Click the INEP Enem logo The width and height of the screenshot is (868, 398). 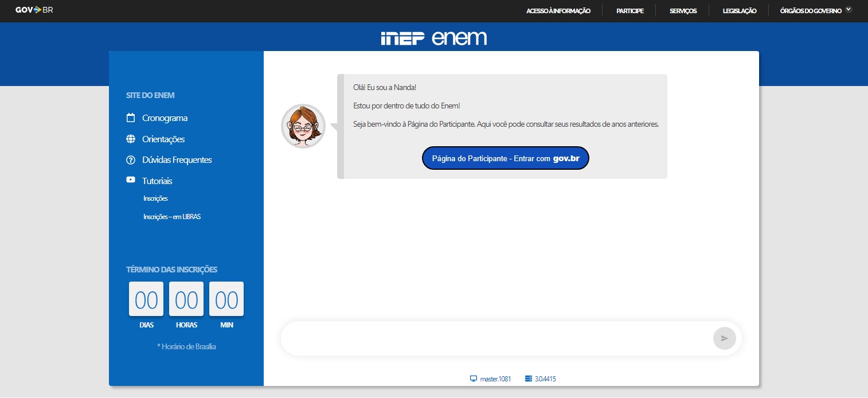433,38
